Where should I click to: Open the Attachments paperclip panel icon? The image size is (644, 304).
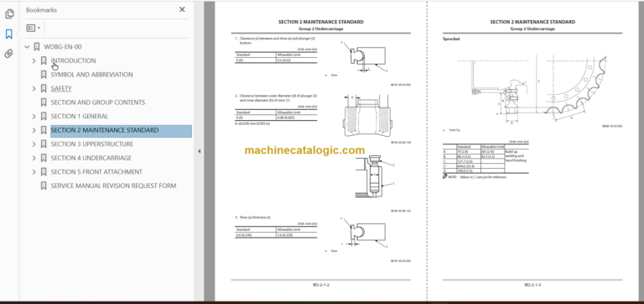[x=9, y=54]
